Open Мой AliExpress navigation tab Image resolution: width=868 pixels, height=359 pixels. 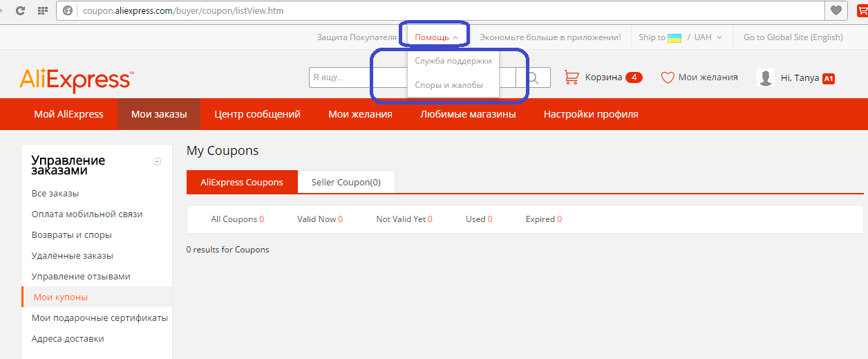[x=68, y=114]
